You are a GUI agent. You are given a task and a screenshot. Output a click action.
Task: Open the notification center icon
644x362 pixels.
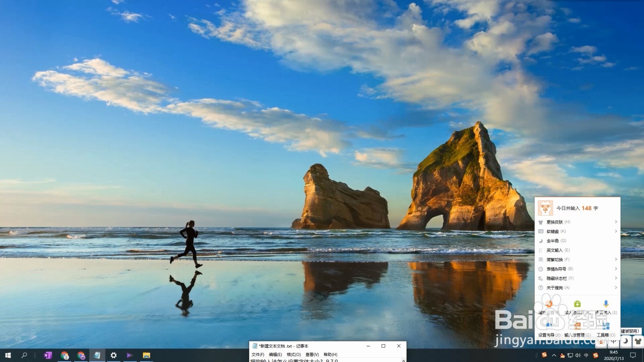click(633, 355)
